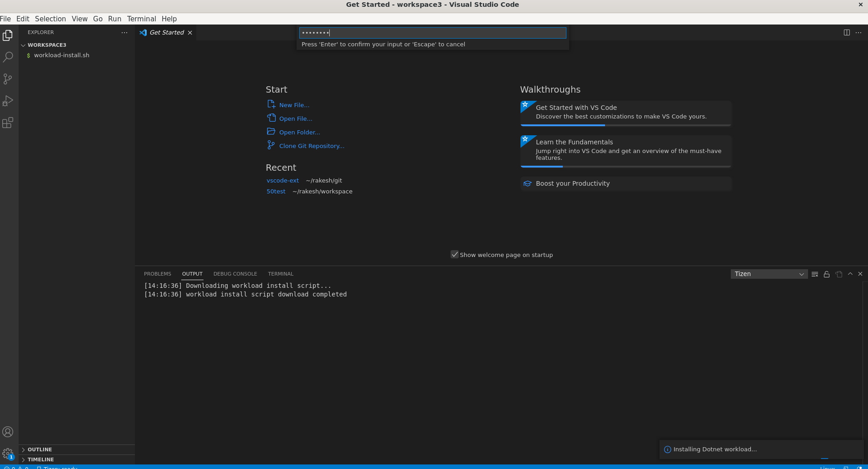This screenshot has width=868, height=469.
Task: Toggle Auto Scrolling lock in the Output panel
Action: coord(826,274)
